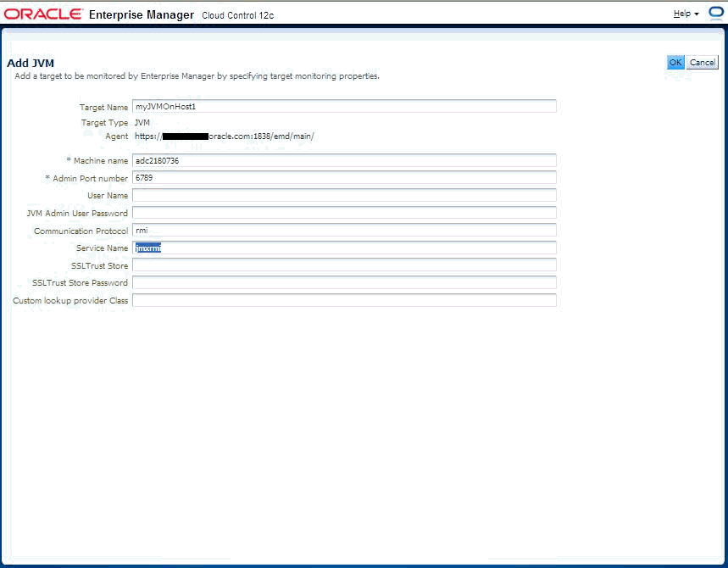Click into the User Name field
The height and width of the screenshot is (568, 728).
pos(344,196)
